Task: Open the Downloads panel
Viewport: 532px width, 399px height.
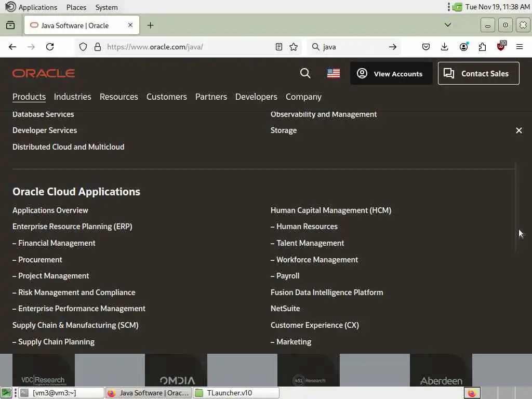Action: tap(445, 47)
